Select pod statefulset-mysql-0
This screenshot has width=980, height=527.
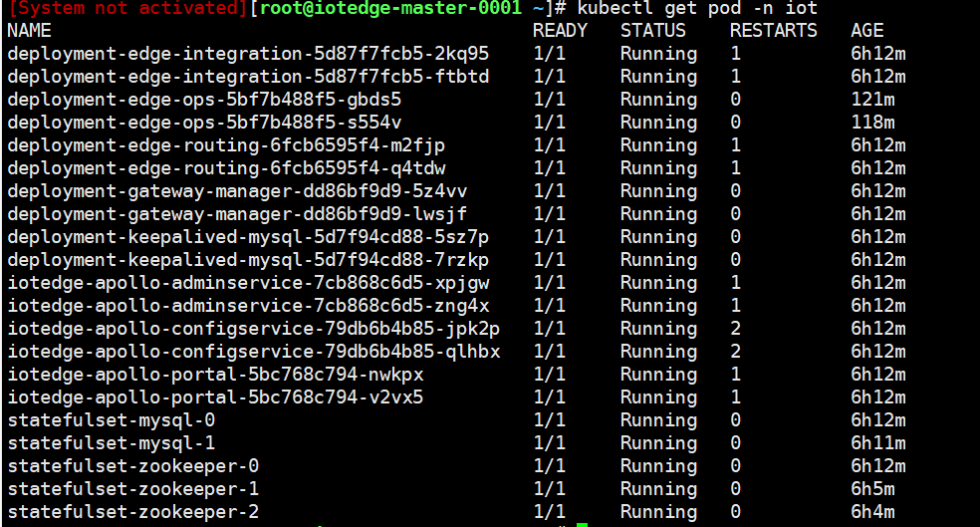pos(112,420)
